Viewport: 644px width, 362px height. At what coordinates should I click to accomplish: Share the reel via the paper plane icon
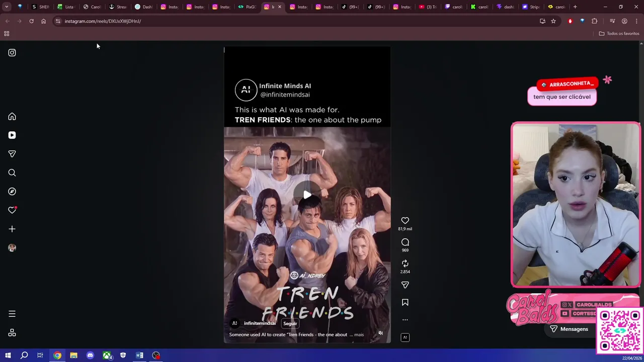click(405, 285)
